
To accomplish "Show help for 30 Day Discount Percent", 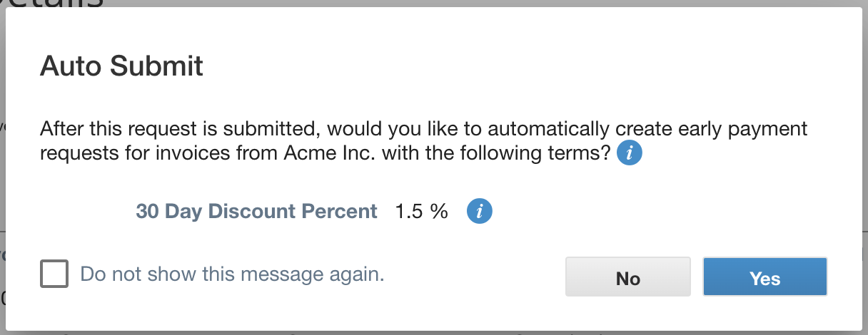I will [480, 211].
